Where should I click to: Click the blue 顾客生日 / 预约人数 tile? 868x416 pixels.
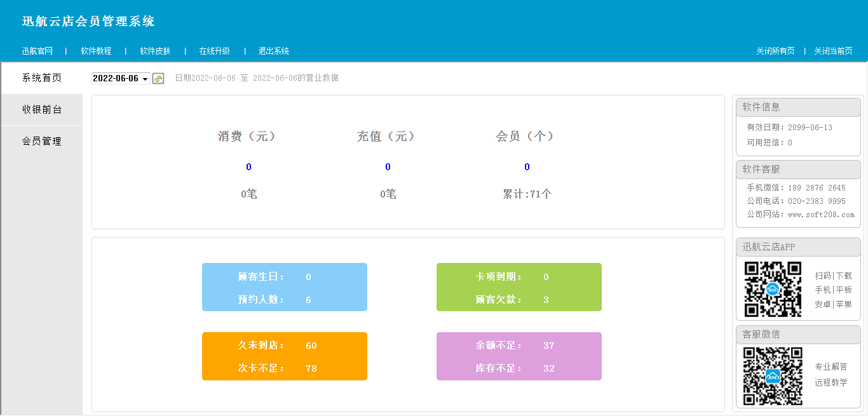[x=284, y=287]
